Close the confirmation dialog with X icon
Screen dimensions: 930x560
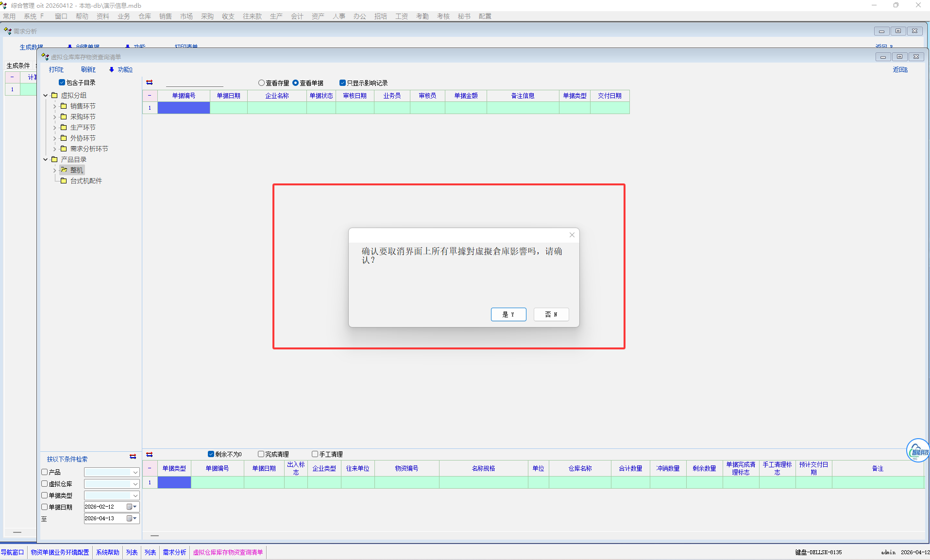click(572, 235)
